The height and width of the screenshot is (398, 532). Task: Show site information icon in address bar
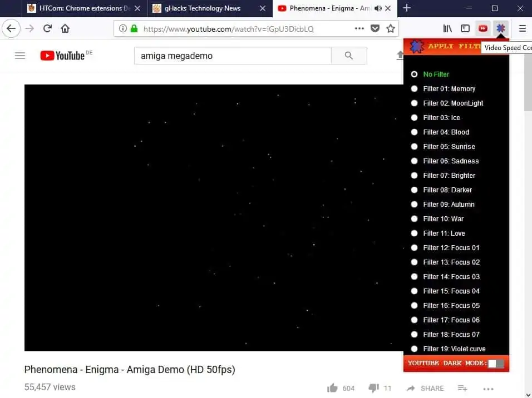(x=123, y=28)
